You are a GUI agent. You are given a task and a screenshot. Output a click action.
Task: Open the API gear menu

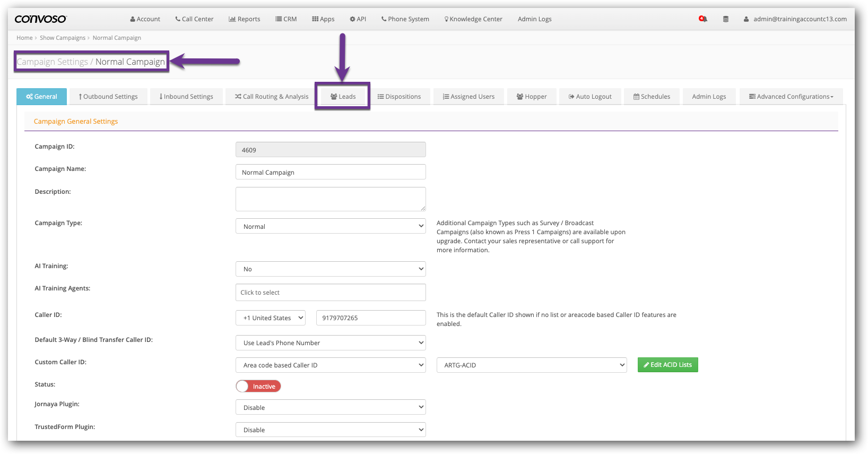point(358,19)
